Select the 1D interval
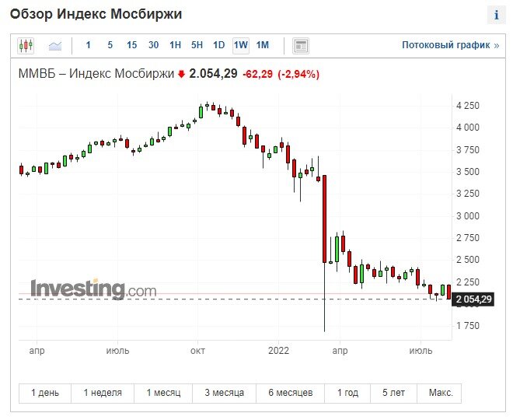The height and width of the screenshot is (420, 513). 218,45
